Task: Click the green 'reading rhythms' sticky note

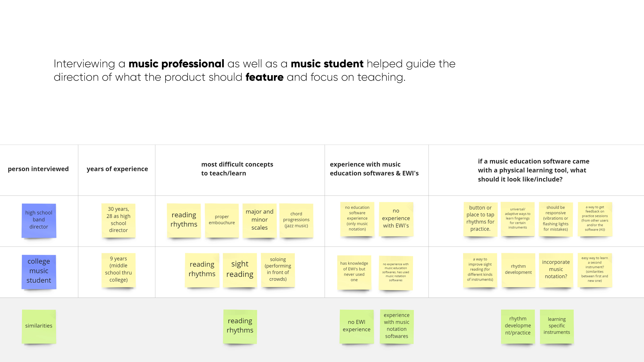Action: pyautogui.click(x=240, y=326)
